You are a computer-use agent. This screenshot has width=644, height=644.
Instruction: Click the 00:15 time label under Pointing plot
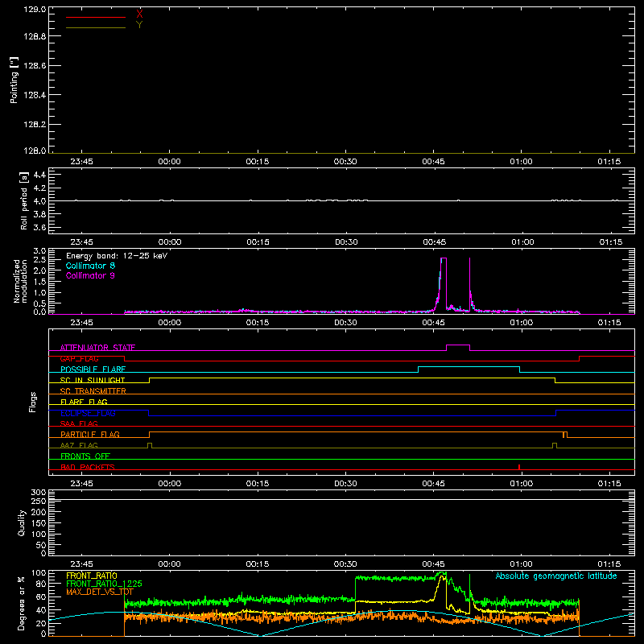click(x=258, y=162)
